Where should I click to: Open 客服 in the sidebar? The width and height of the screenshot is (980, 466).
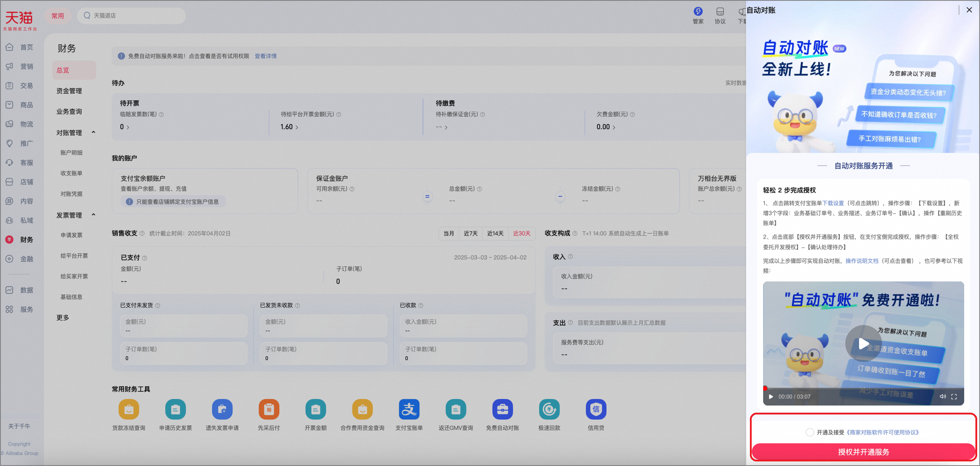(x=19, y=162)
